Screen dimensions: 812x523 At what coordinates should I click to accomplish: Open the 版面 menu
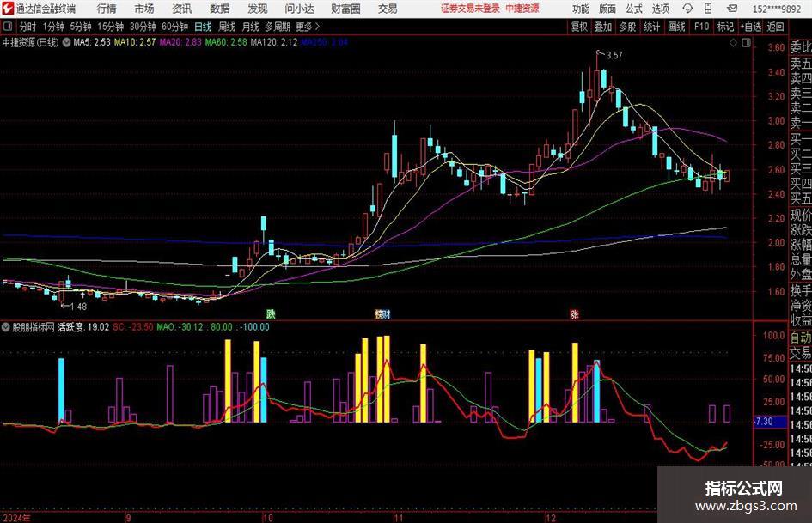pos(607,9)
